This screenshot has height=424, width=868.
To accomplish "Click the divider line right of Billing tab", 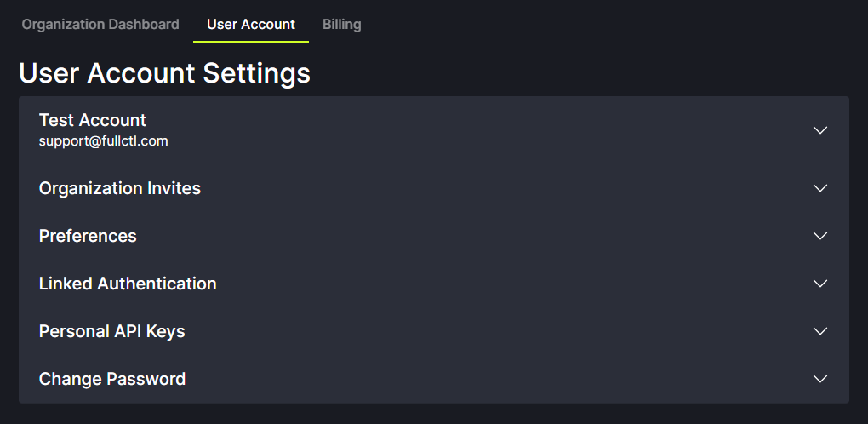I will (x=596, y=43).
